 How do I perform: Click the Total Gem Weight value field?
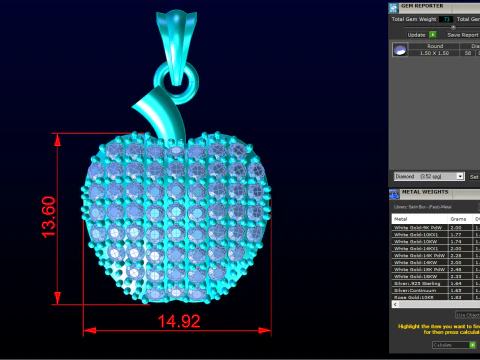(x=446, y=19)
